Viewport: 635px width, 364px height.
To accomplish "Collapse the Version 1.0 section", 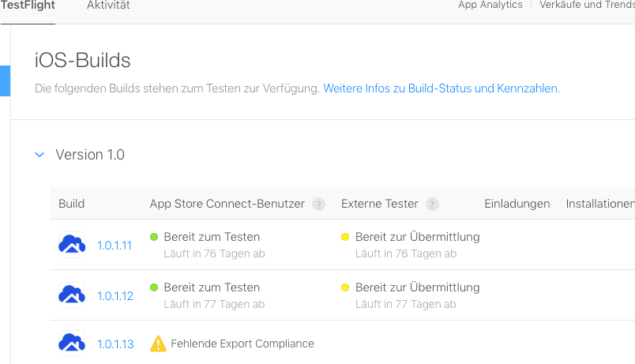I will click(x=39, y=156).
